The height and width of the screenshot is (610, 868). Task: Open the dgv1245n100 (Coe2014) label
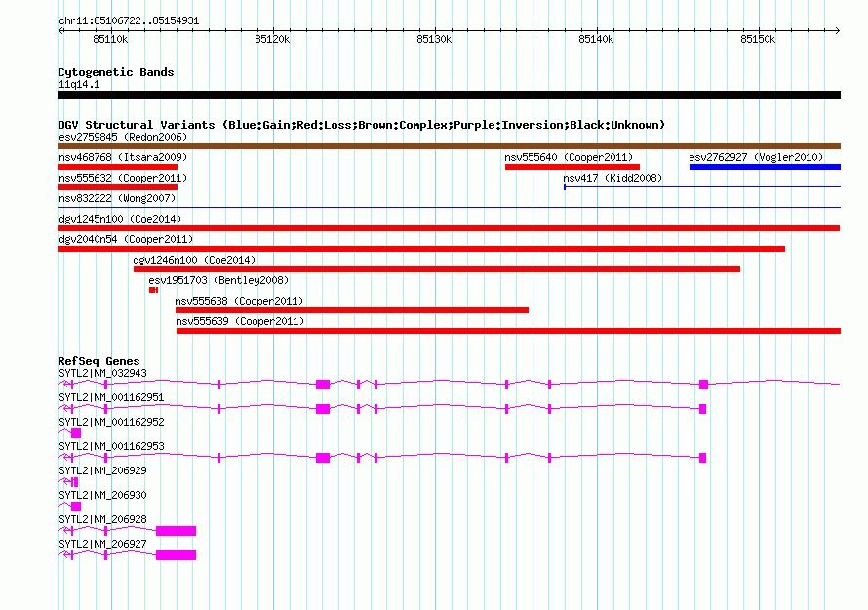tap(120, 219)
